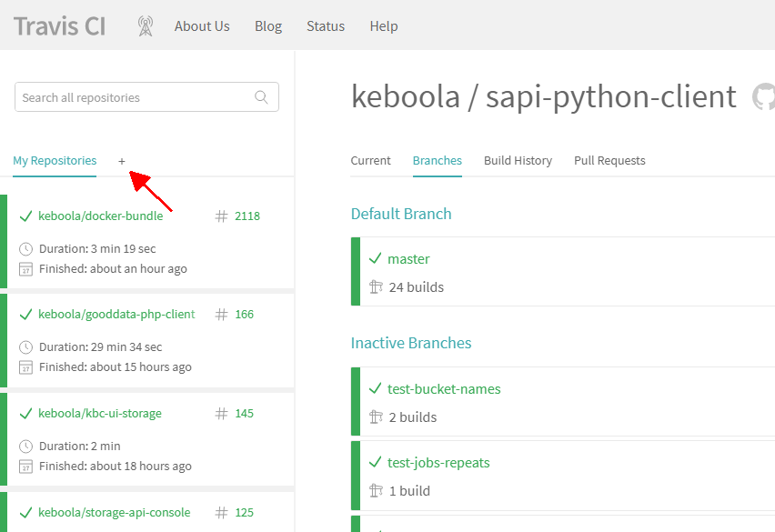Select the My Repositories tab

(x=55, y=161)
